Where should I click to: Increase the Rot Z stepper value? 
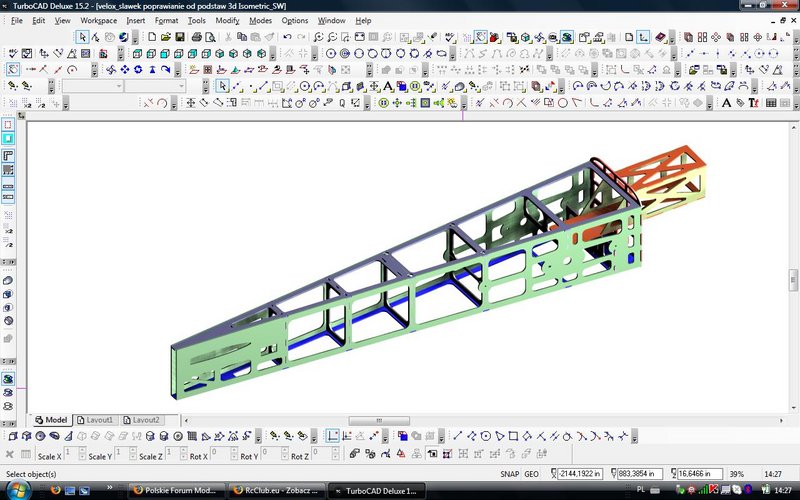[x=335, y=450]
